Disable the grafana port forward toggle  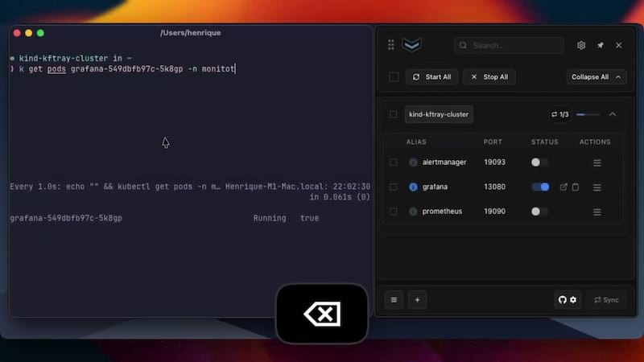(x=540, y=187)
